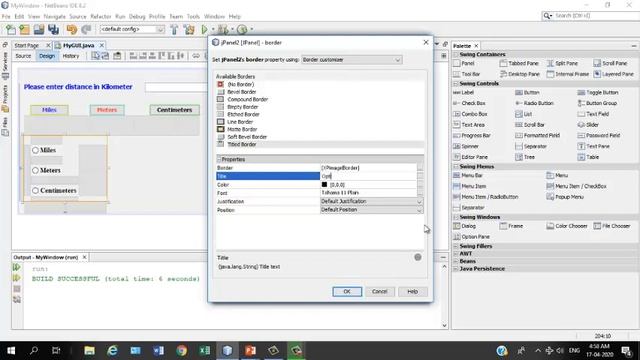Click the Table component in Palette
This screenshot has width=640, height=360.
click(588, 157)
